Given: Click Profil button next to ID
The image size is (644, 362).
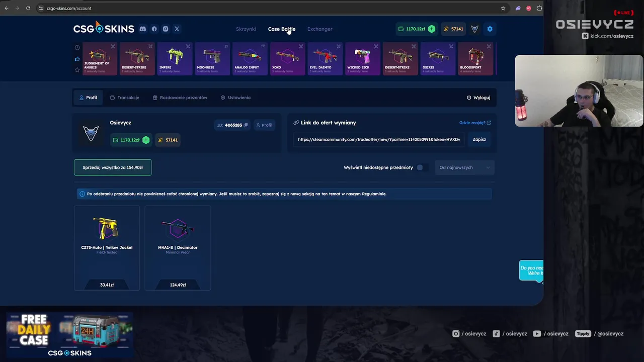Looking at the screenshot, I should (x=264, y=125).
